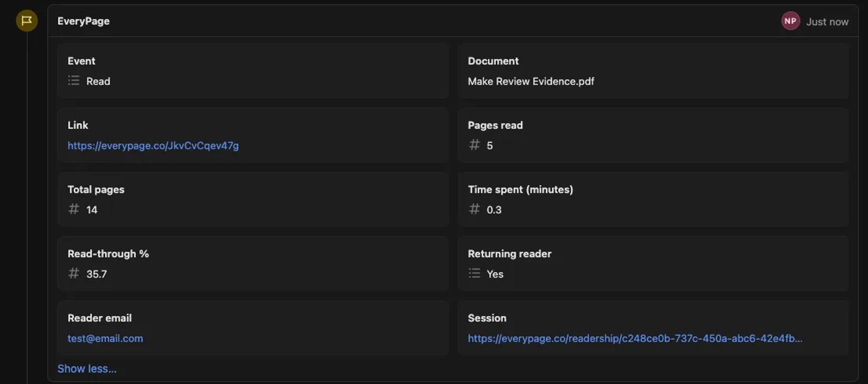Screen dimensions: 868x384
Task: Open the test@email.com reader email link
Action: pyautogui.click(x=105, y=338)
